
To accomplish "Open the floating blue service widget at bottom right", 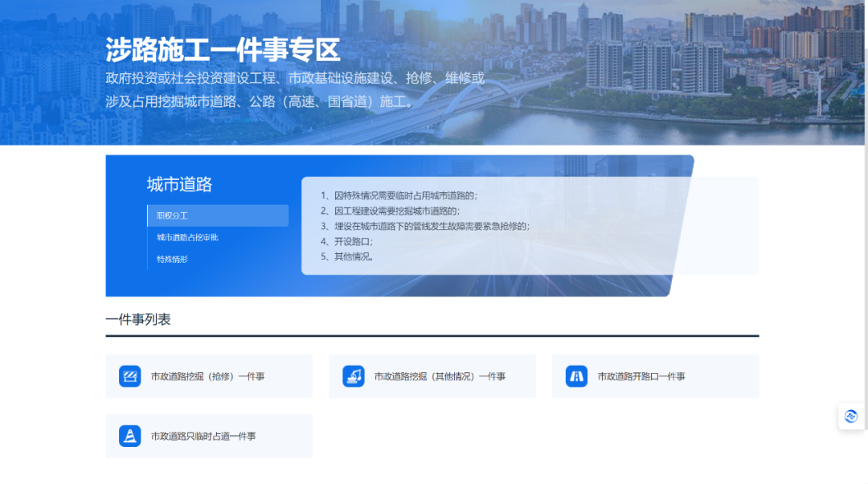I will pos(851,416).
